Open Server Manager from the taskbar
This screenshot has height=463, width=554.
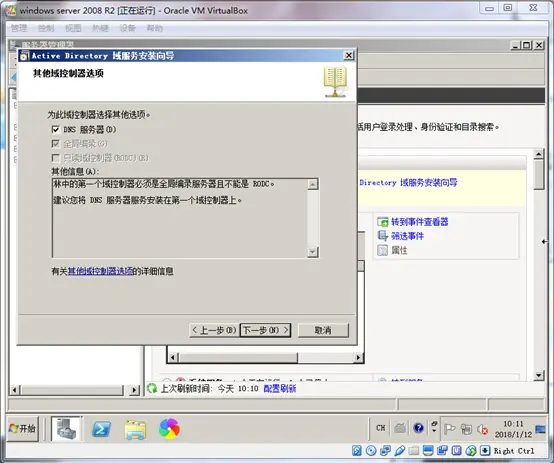66,429
